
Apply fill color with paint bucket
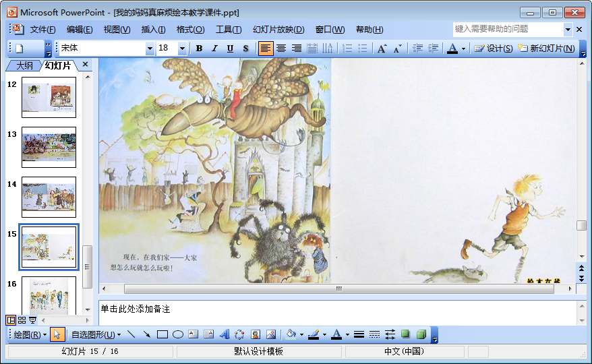291,334
